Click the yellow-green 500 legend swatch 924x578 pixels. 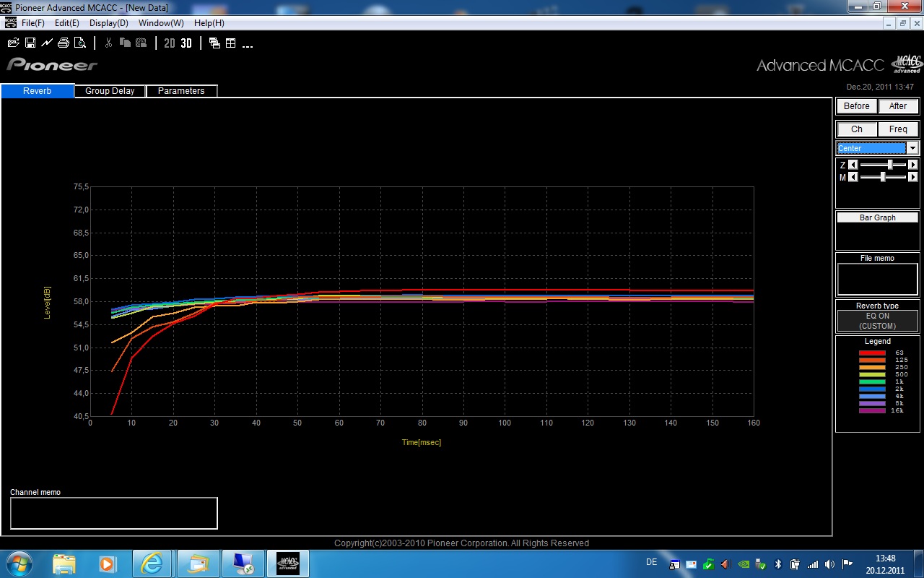[x=872, y=374]
